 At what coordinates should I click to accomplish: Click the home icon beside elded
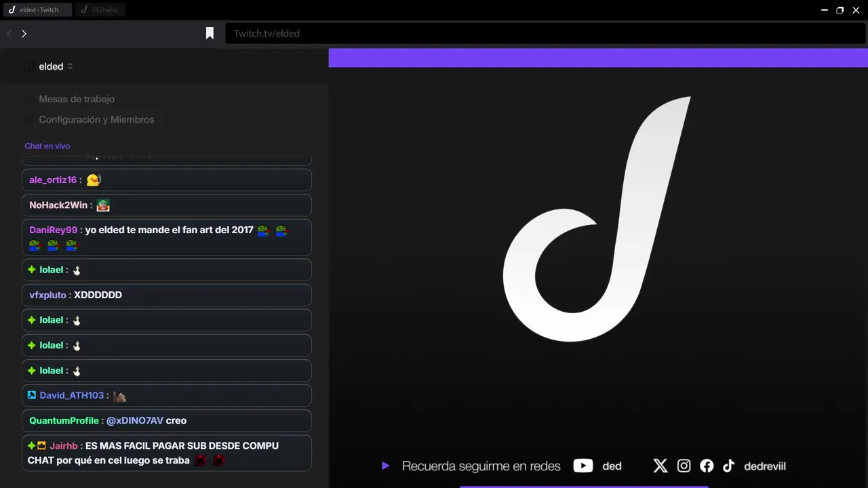tap(28, 66)
